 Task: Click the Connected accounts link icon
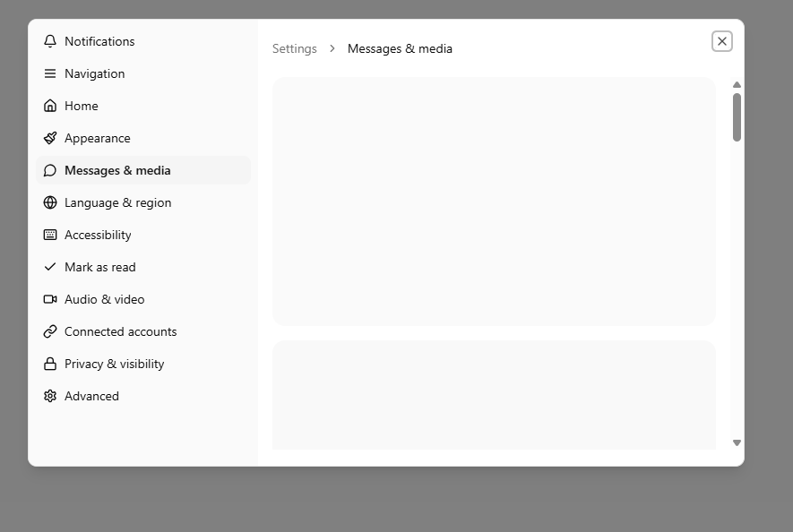(x=50, y=331)
